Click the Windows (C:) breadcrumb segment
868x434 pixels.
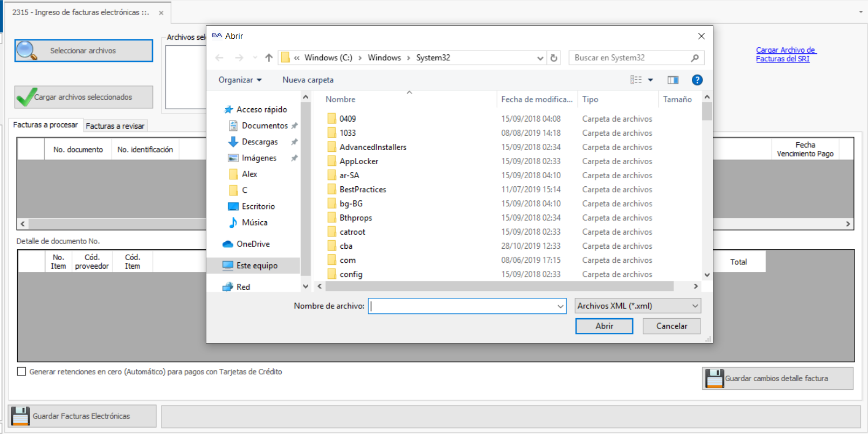328,58
